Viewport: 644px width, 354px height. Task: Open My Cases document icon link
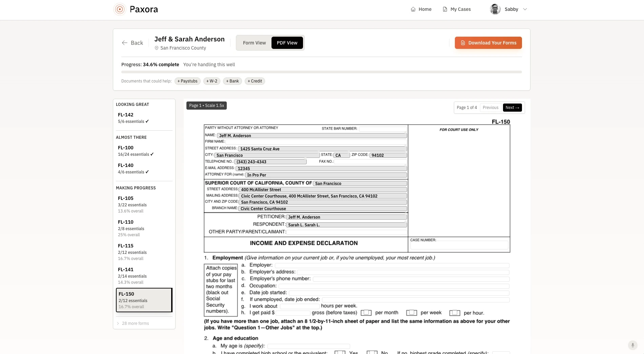pos(457,9)
